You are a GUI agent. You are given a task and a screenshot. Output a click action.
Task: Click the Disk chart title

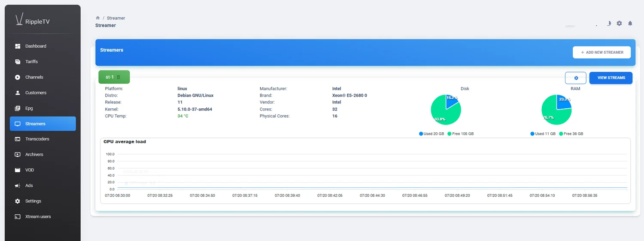(x=465, y=88)
